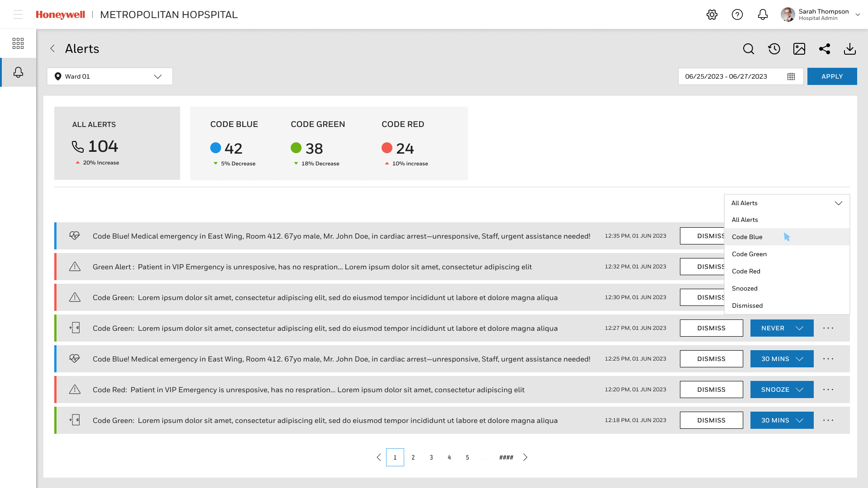Viewport: 868px width, 488px height.
Task: Click the share icon
Action: point(825,49)
